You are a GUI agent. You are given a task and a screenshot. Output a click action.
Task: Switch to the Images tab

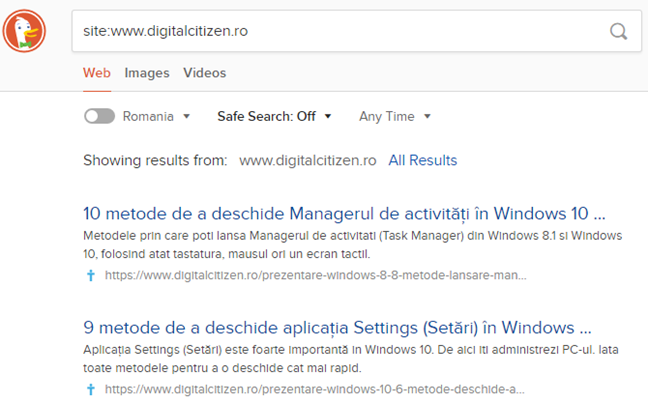tap(147, 73)
